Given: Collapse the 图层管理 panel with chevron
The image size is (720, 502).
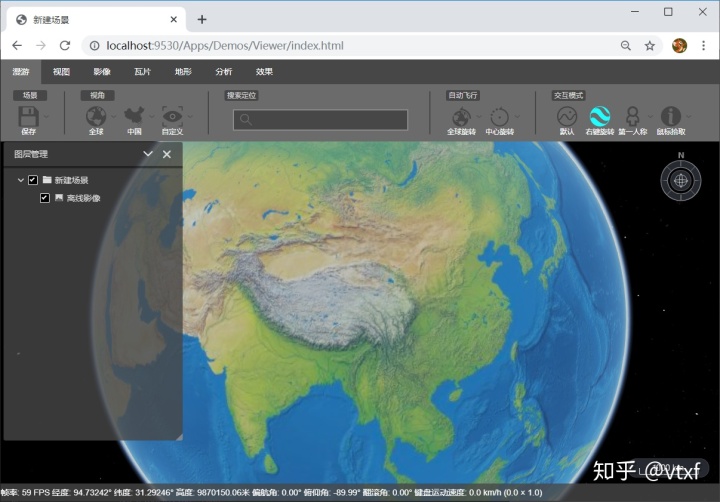Looking at the screenshot, I should 148,154.
